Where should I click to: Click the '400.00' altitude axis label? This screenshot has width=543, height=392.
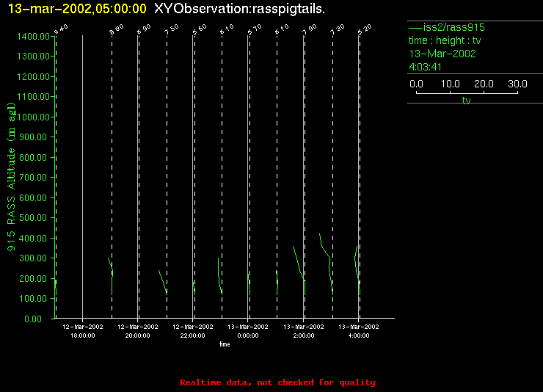point(33,239)
